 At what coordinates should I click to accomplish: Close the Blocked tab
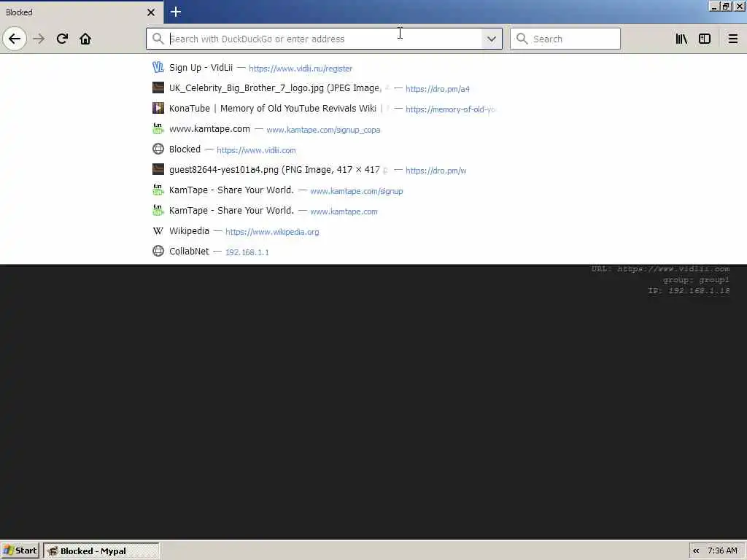[151, 12]
